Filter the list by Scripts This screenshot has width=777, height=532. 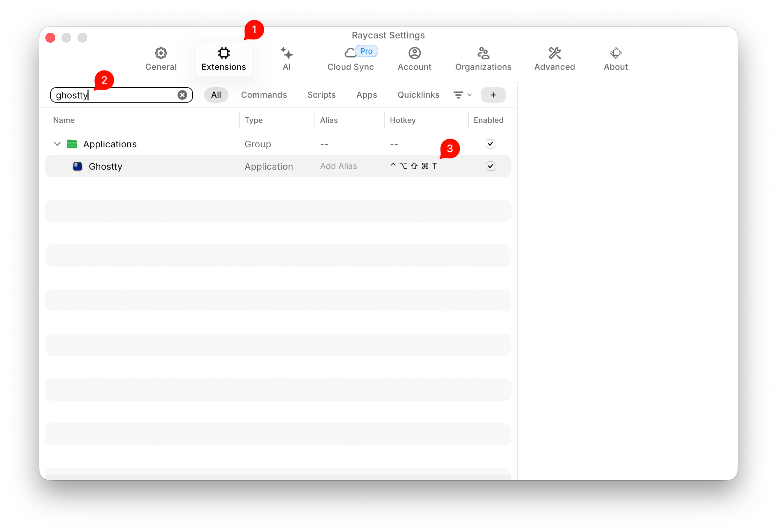click(x=321, y=95)
